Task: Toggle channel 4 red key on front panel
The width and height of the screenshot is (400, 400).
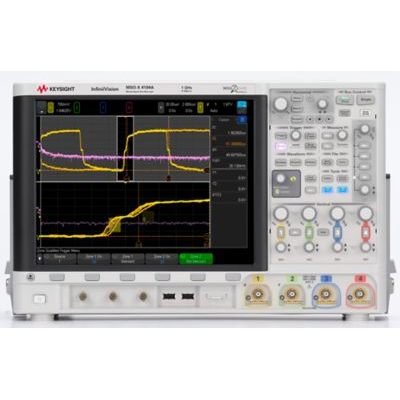Action: pos(366,232)
